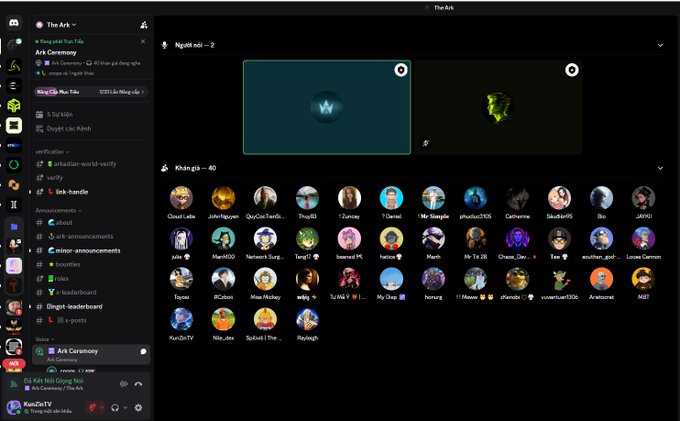Open MBT audience member profile
Image resolution: width=680 pixels, height=421 pixels.
click(x=644, y=284)
